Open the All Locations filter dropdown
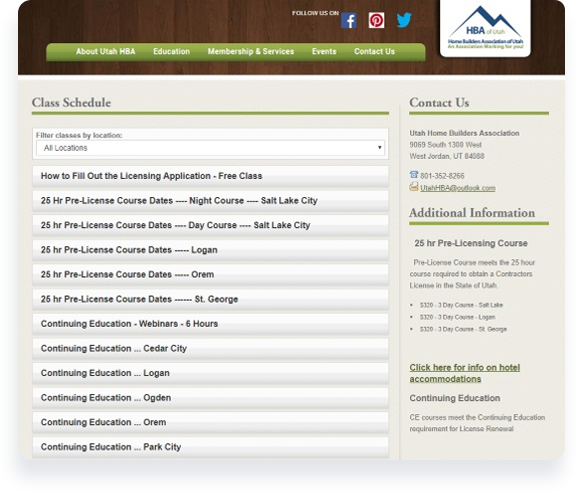 tap(210, 148)
